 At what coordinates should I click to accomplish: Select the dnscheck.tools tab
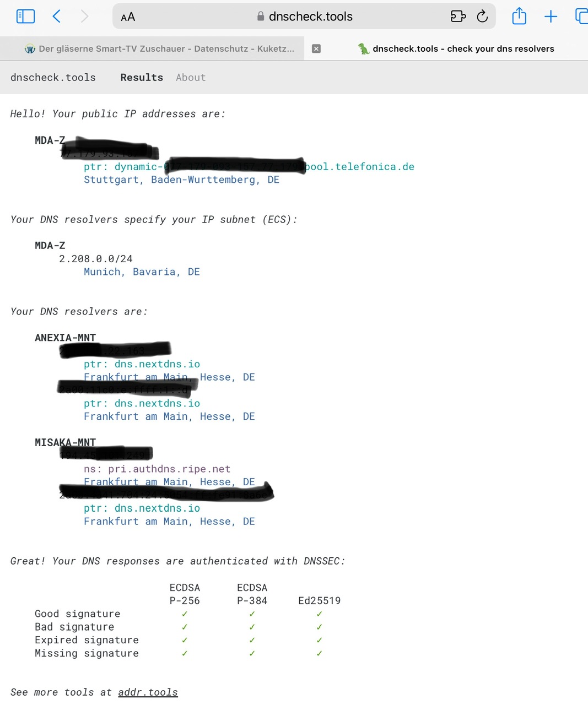pyautogui.click(x=456, y=48)
